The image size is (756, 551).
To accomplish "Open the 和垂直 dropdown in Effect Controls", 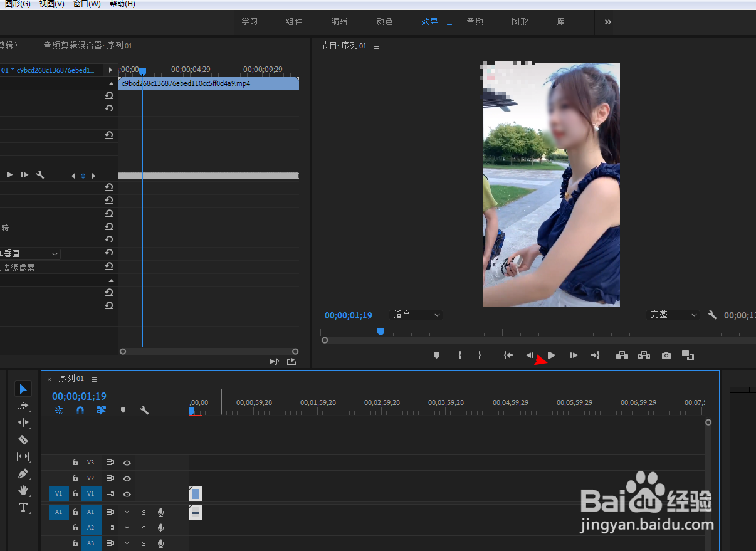I will (x=30, y=254).
